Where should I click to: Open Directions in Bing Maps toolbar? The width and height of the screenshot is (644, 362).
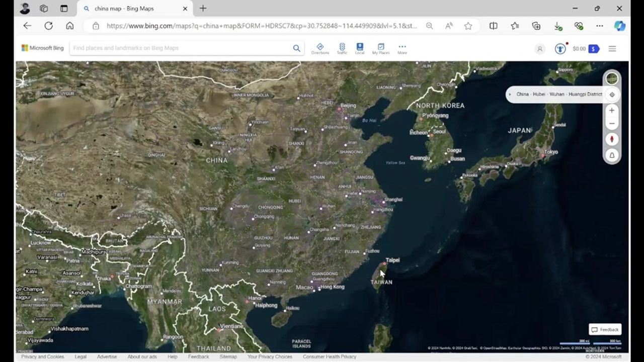point(320,48)
